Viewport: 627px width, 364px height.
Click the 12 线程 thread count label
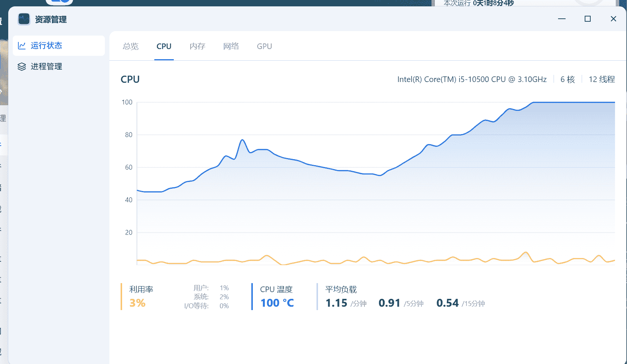pyautogui.click(x=602, y=79)
